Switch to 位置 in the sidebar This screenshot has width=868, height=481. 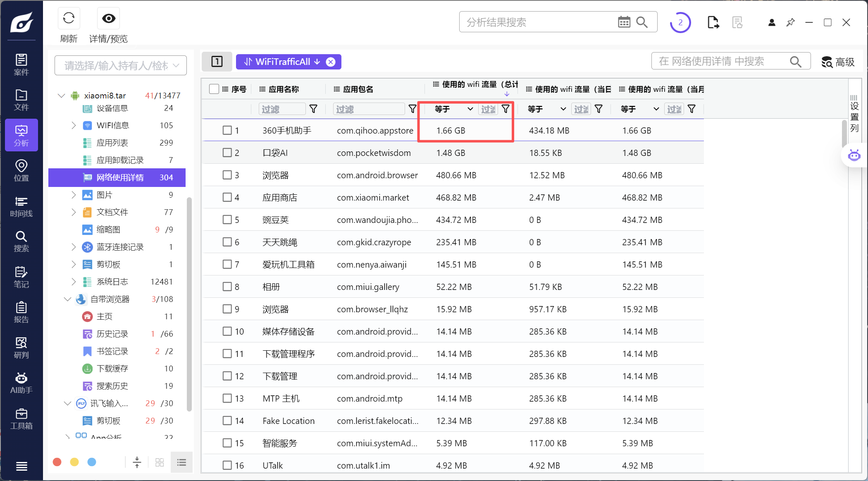click(x=21, y=170)
